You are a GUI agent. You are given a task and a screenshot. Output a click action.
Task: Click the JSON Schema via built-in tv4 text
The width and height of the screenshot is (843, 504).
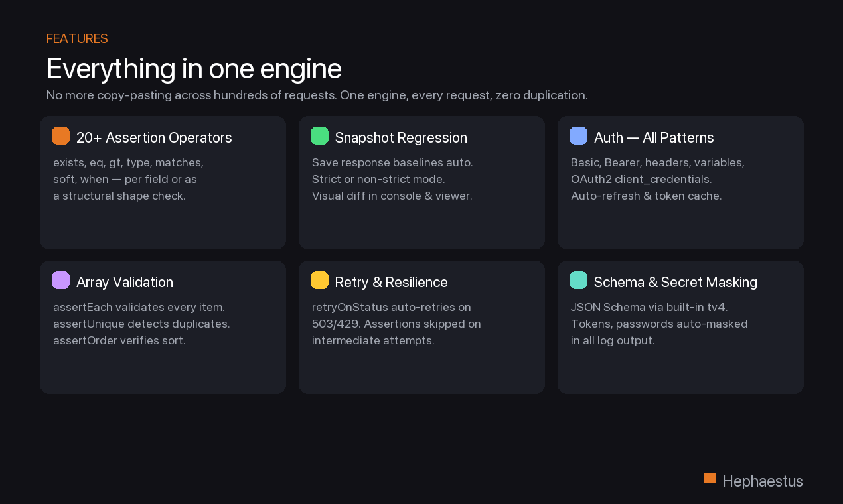tap(649, 308)
